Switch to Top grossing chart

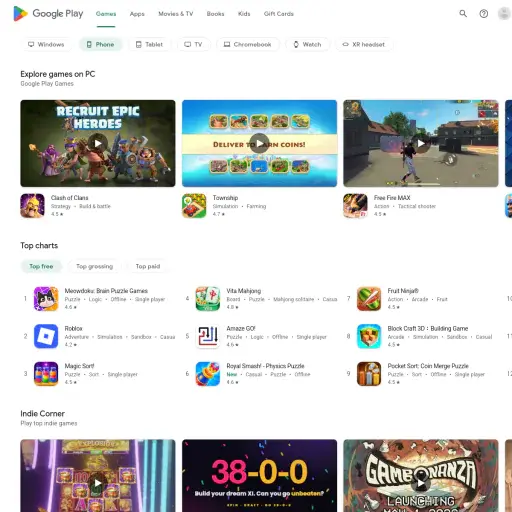click(x=95, y=266)
